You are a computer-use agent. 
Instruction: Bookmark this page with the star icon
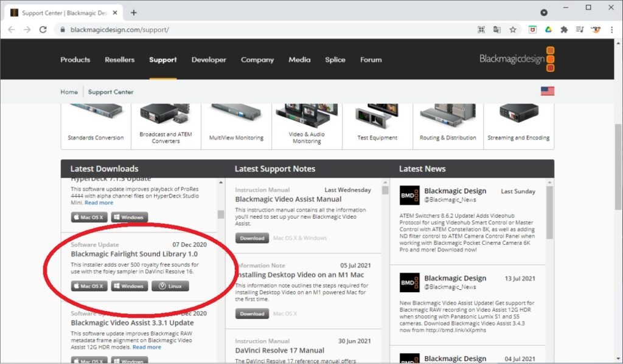513,29
